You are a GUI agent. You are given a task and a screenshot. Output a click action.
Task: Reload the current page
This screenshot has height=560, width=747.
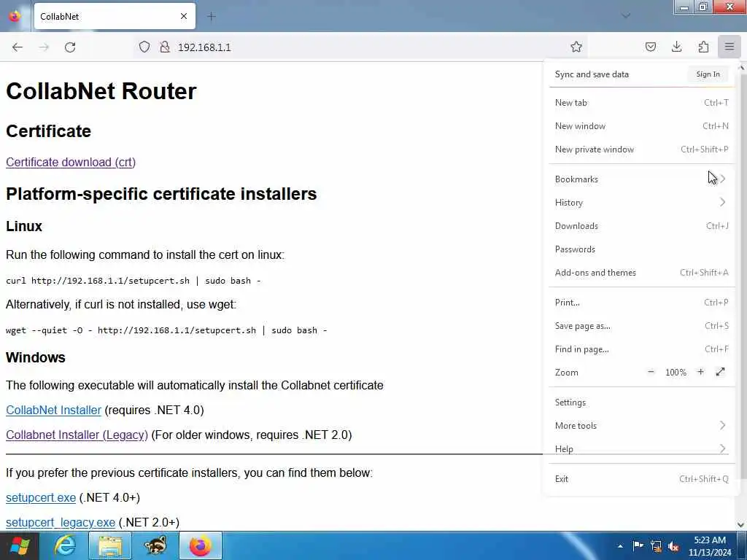(x=70, y=47)
